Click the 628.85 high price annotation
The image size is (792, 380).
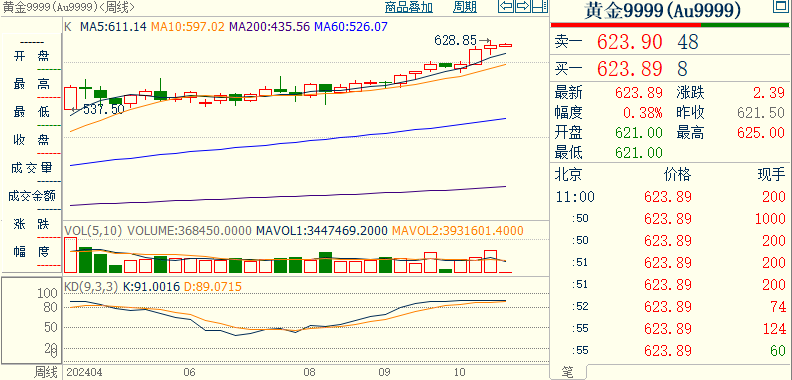tap(456, 40)
